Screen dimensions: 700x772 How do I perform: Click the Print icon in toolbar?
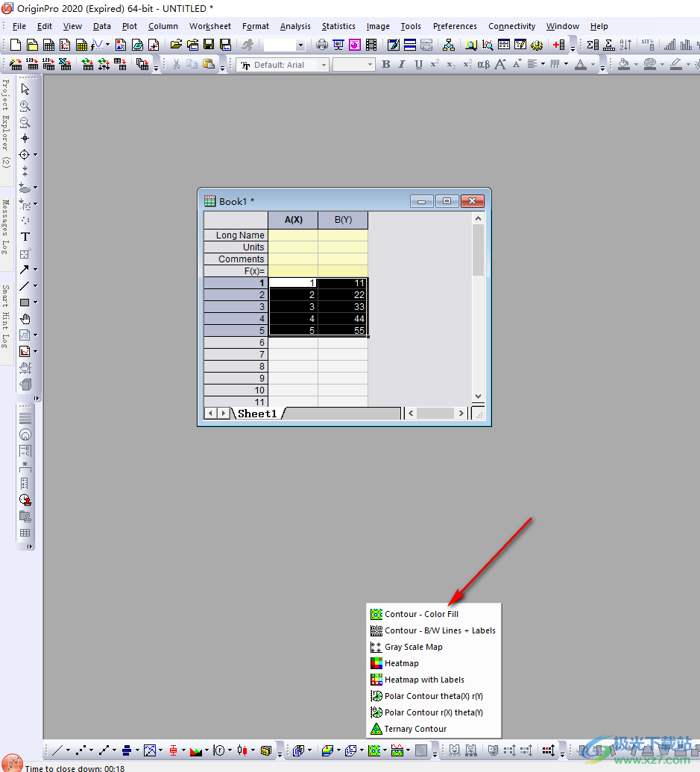322,45
